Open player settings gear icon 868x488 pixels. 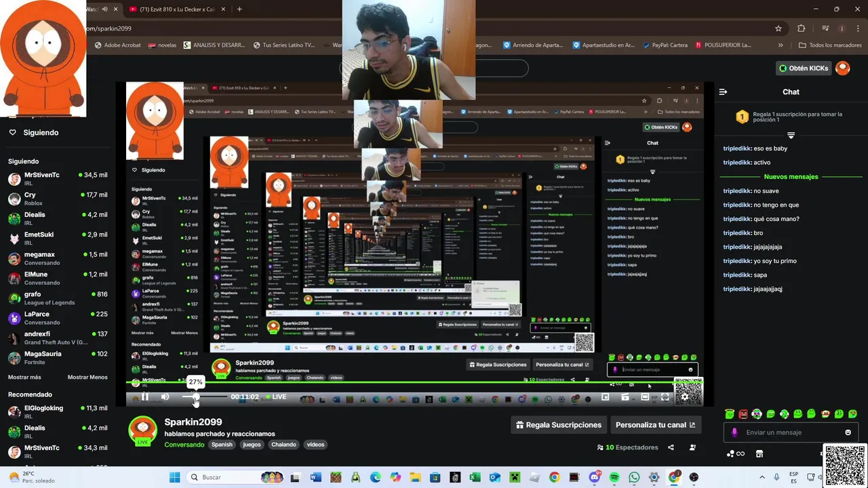685,397
